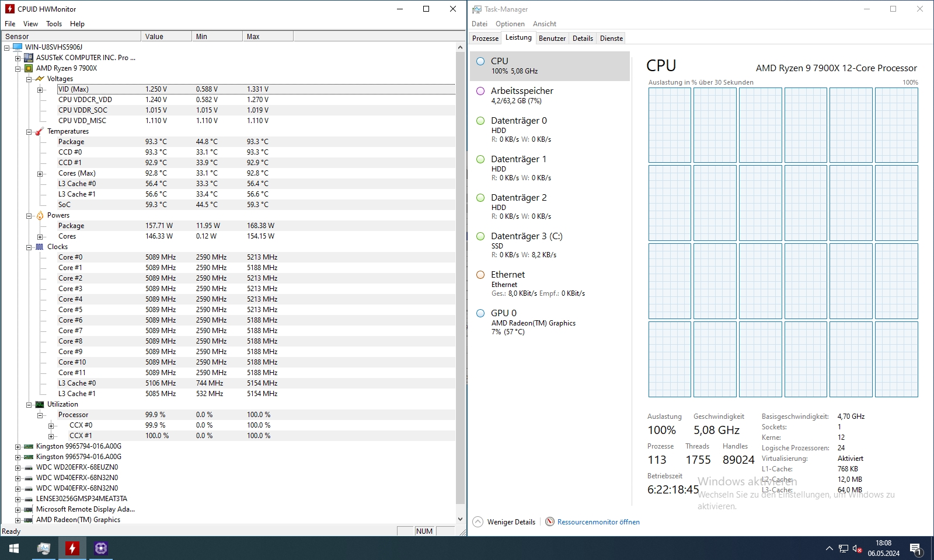This screenshot has width=934, height=560.
Task: Open the File menu in HWMonitor
Action: (x=10, y=24)
